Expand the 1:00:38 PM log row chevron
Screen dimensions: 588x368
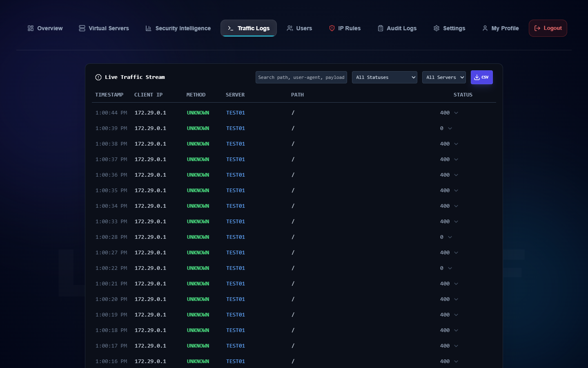click(x=456, y=144)
